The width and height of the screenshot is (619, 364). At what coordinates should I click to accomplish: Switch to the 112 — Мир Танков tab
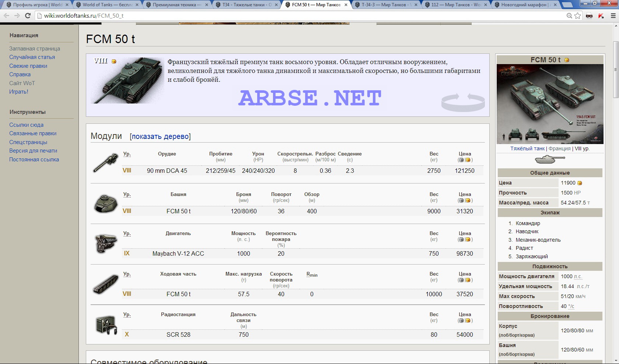tap(455, 5)
